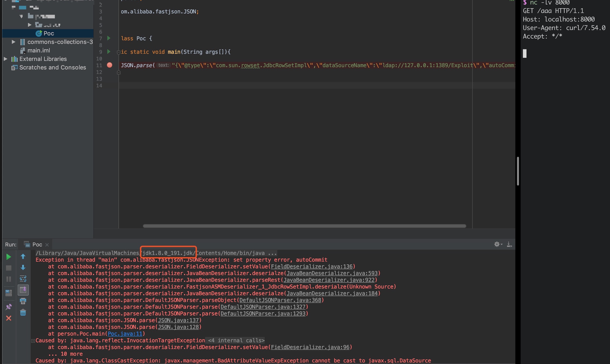Open Poc.java:11 stack trace link
The image size is (610, 364).
[125, 334]
